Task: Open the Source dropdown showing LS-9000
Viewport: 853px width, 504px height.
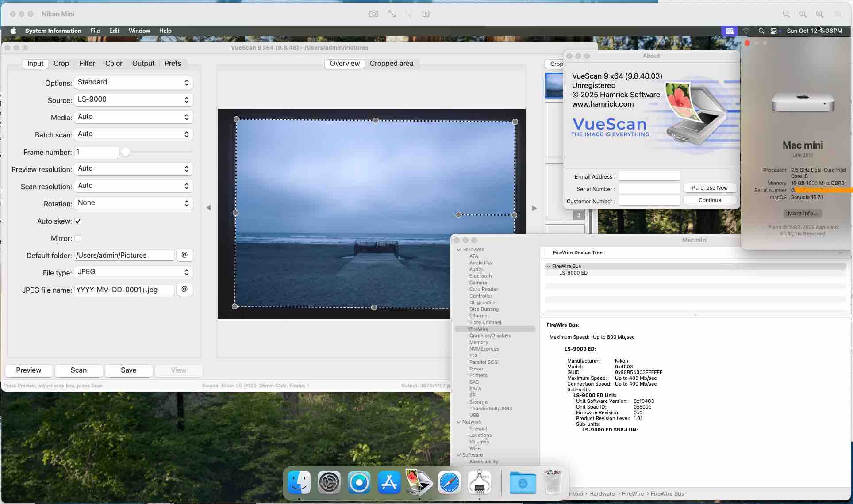Action: (133, 100)
